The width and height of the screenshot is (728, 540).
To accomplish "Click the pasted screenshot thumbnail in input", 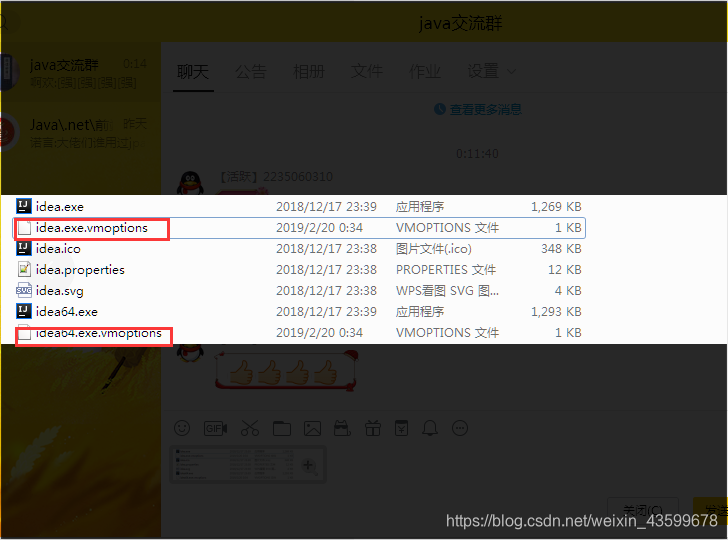I will (x=248, y=465).
